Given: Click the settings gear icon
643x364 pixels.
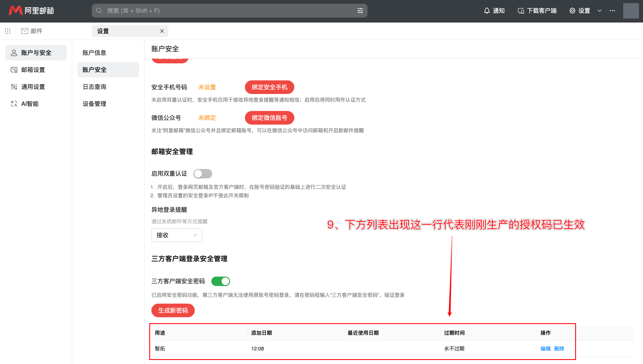Looking at the screenshot, I should (x=572, y=10).
